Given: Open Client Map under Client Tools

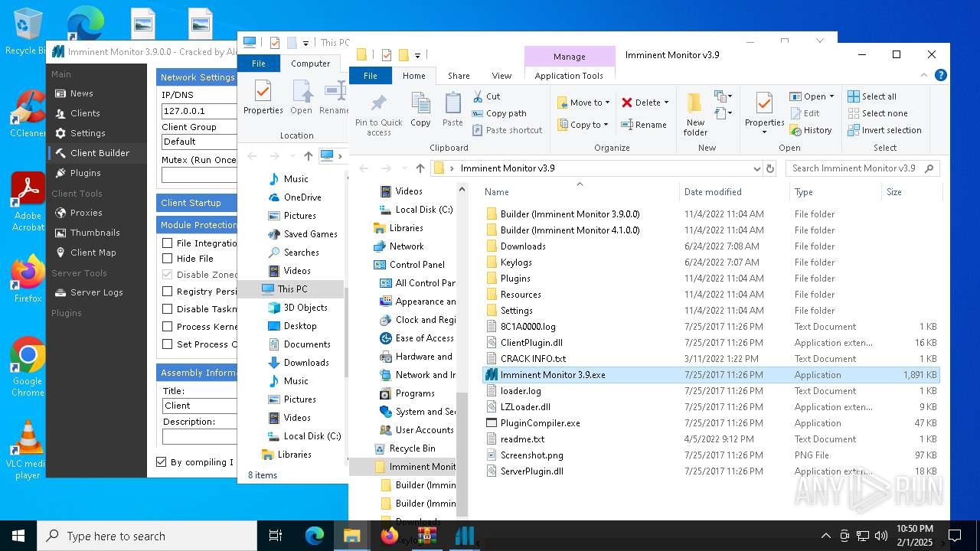Looking at the screenshot, I should (x=93, y=253).
